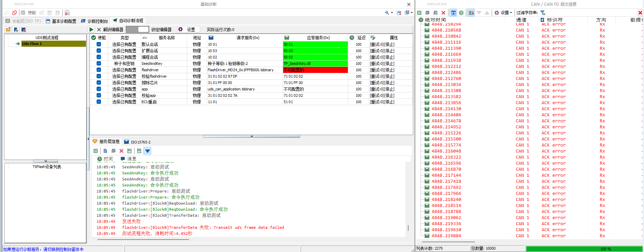
Task: Copy all service log messages
Action: tap(113, 151)
